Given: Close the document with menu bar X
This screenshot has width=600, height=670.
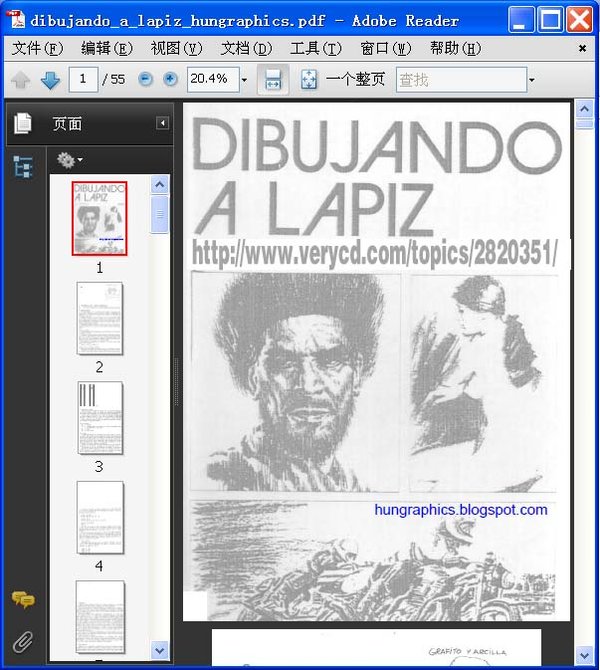Looking at the screenshot, I should 582,48.
